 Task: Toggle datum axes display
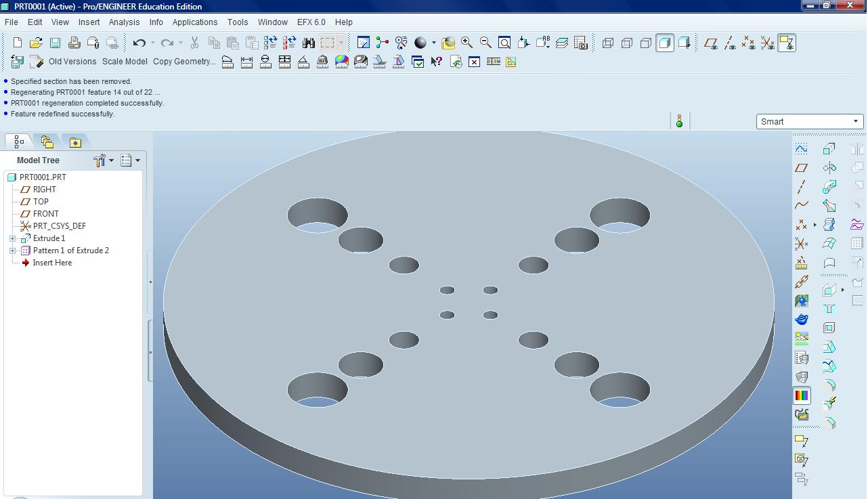tap(730, 43)
